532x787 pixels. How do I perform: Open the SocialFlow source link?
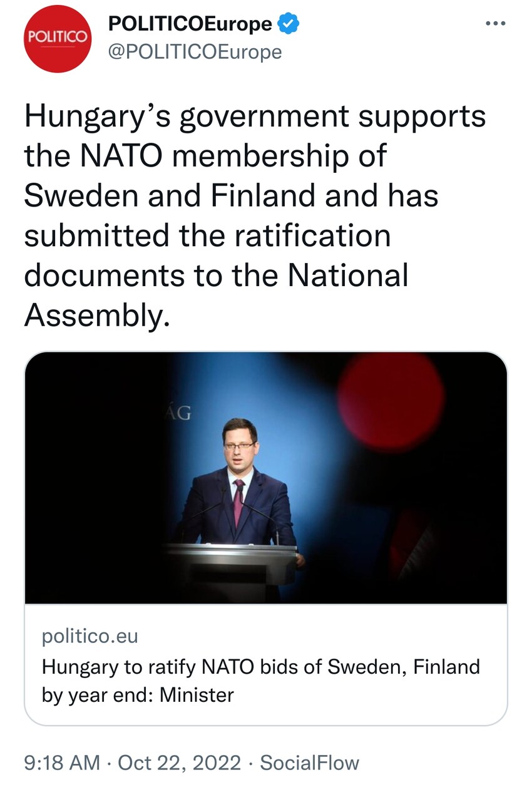click(309, 763)
